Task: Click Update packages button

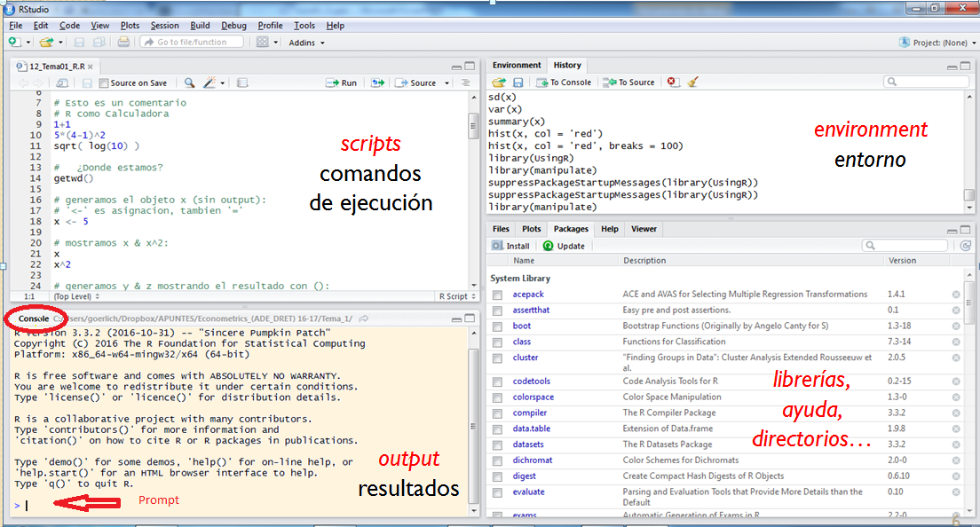Action: click(x=564, y=246)
